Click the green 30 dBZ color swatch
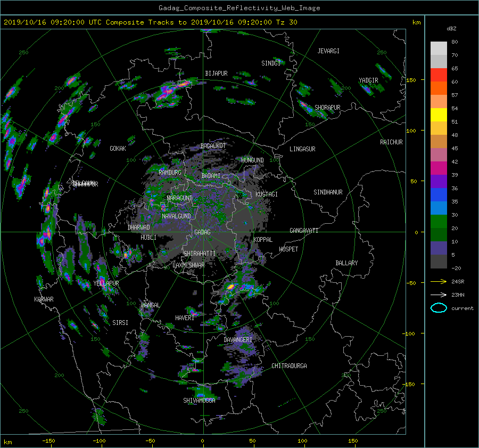 pyautogui.click(x=439, y=222)
